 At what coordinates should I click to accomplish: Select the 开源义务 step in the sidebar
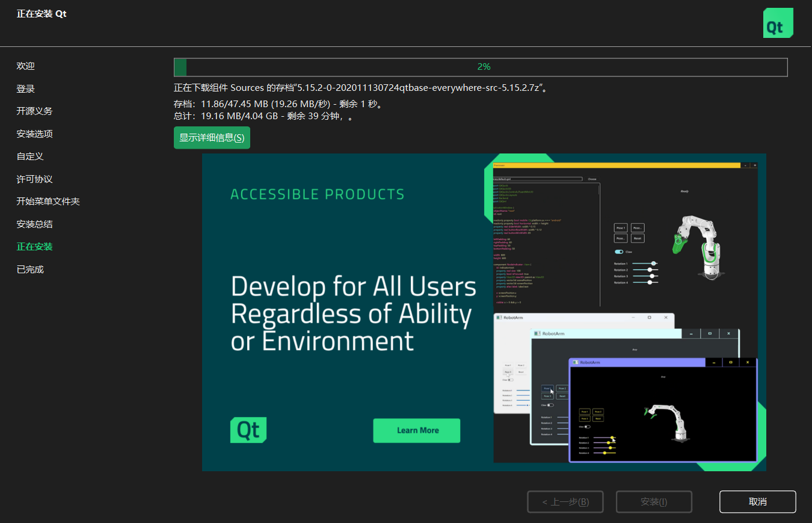pyautogui.click(x=34, y=111)
